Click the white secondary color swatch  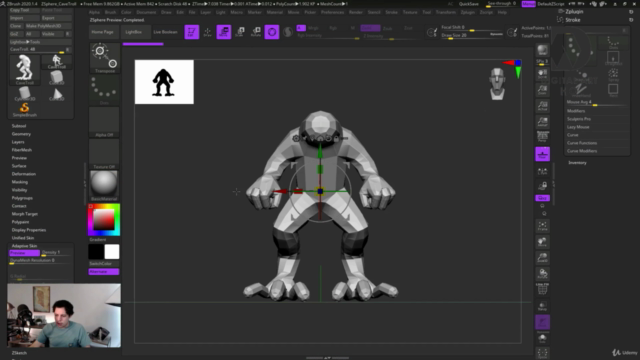[112, 252]
